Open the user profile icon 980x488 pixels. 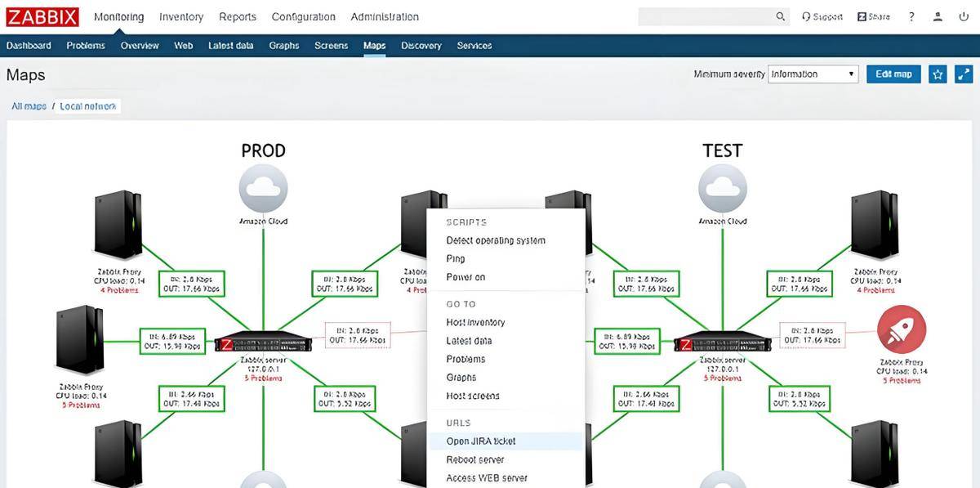point(938,16)
